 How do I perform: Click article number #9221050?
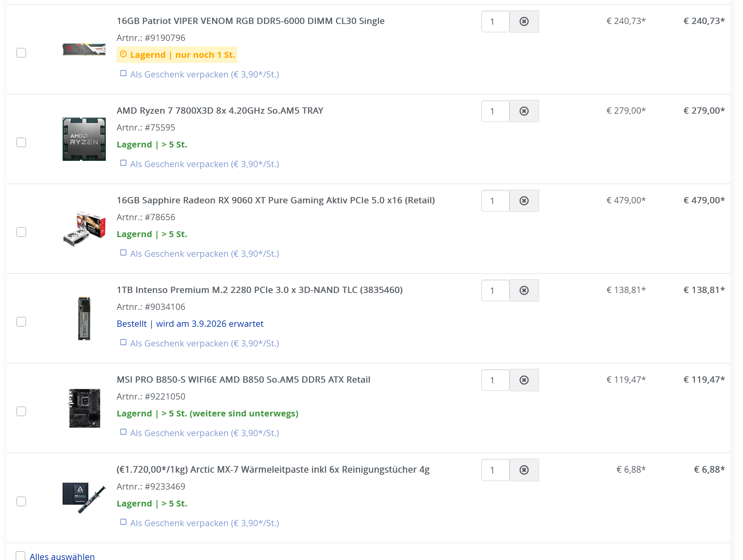pos(165,396)
